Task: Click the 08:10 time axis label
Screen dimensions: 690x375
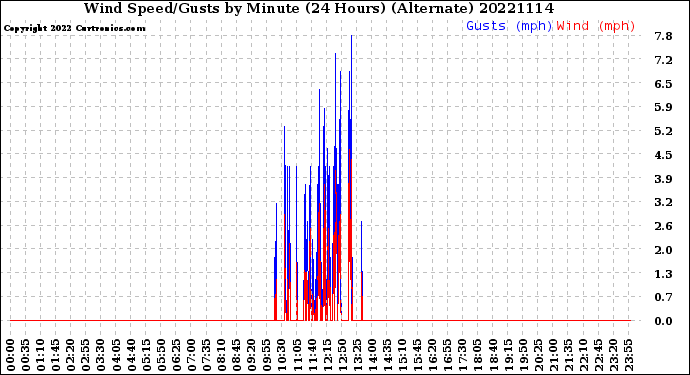Action: [222, 355]
